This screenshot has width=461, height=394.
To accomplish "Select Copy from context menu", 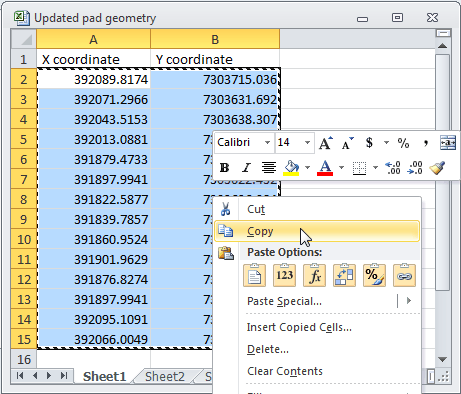I will (x=317, y=231).
